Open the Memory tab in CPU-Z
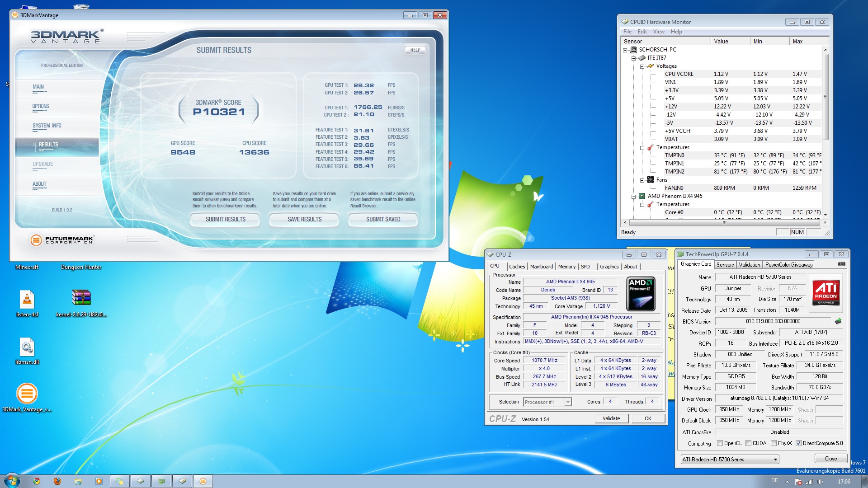This screenshot has width=868, height=488. tap(566, 267)
